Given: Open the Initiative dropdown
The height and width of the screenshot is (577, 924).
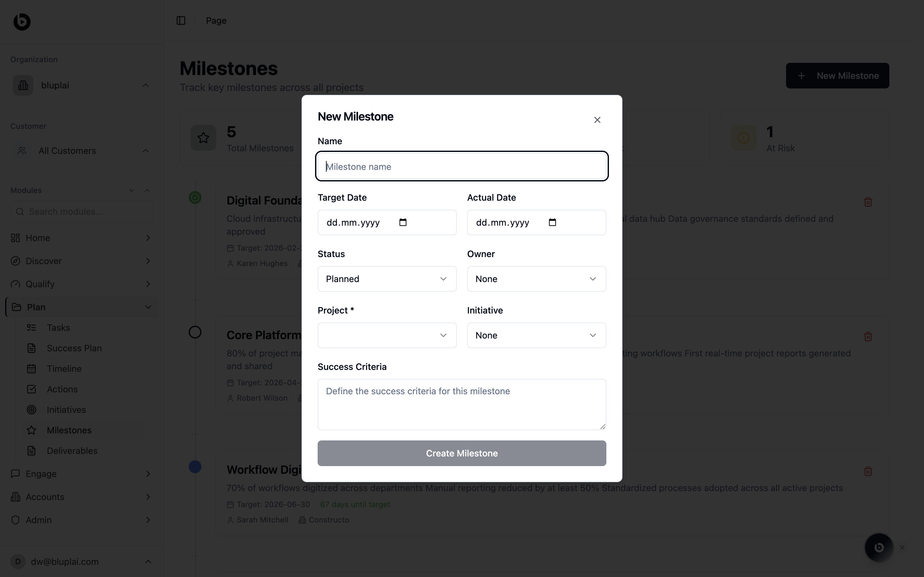Looking at the screenshot, I should pos(536,335).
